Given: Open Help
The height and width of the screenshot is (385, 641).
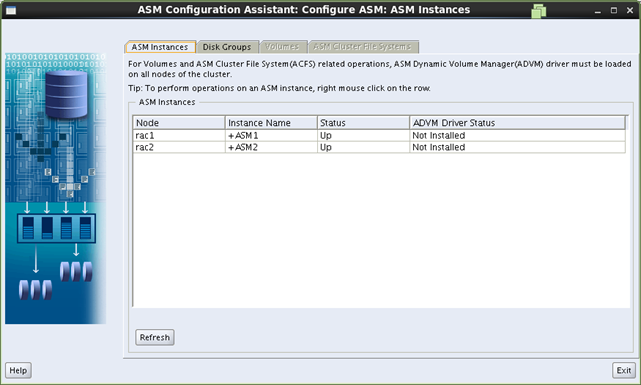Looking at the screenshot, I should point(18,370).
